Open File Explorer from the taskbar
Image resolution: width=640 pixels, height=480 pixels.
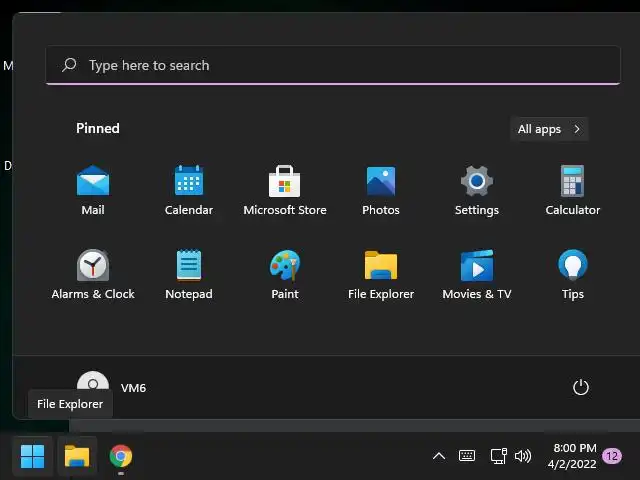coord(77,456)
